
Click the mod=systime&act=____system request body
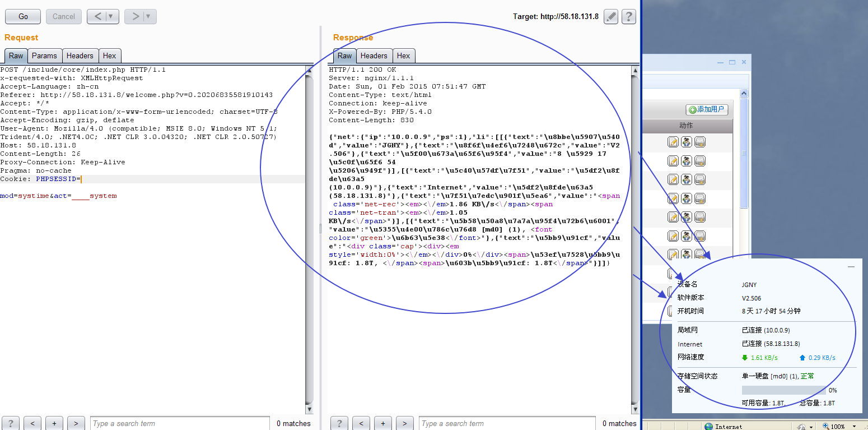click(58, 196)
